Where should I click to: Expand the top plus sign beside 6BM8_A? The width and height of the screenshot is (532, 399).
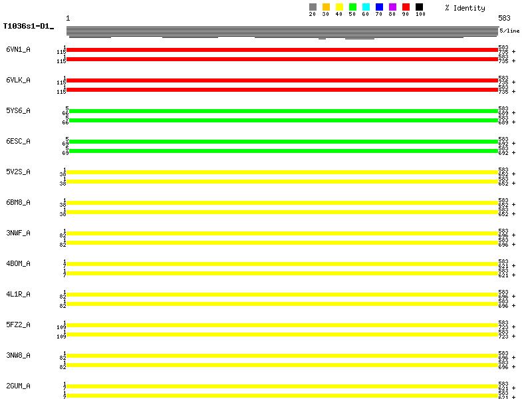[513, 205]
